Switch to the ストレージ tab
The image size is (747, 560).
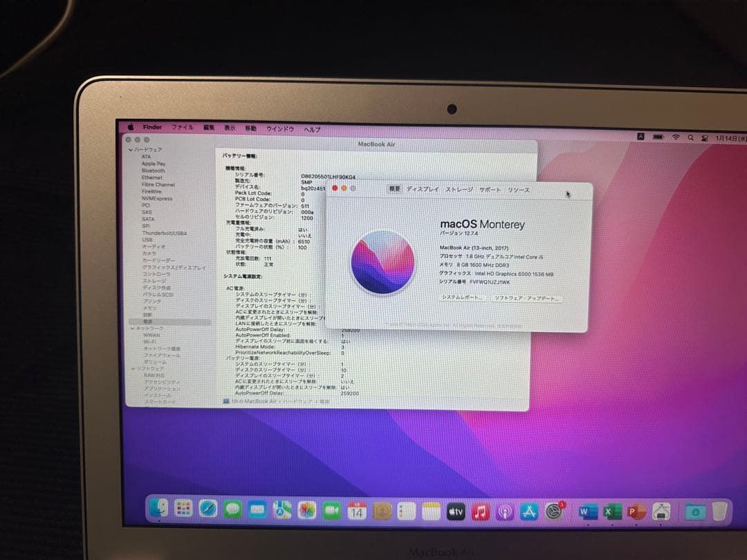click(458, 189)
